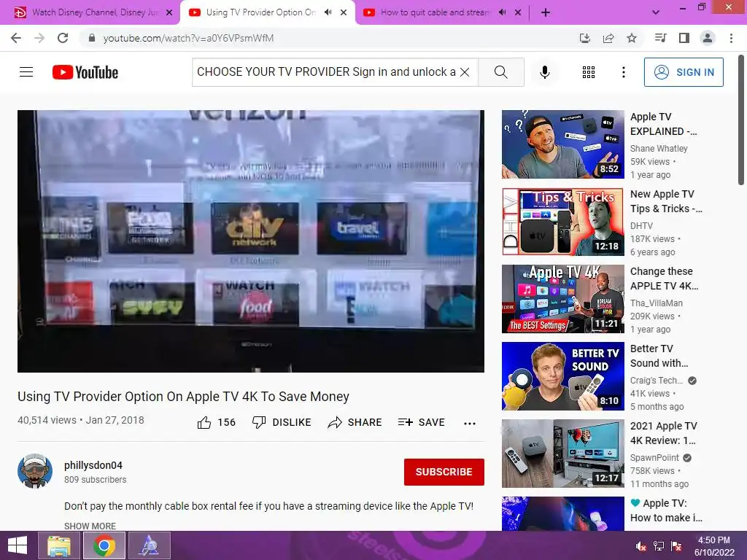Reload the current page
Viewport: 747px width, 560px height.
point(63,38)
